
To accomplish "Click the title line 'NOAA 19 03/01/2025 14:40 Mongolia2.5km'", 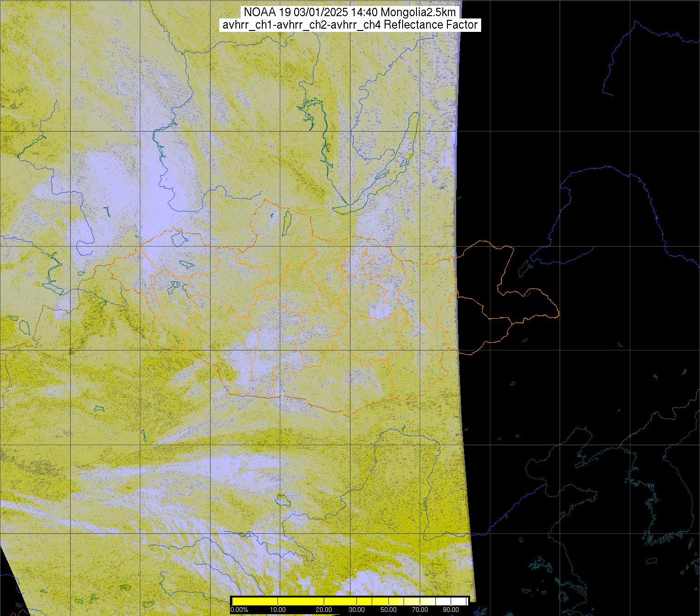I will [x=350, y=12].
